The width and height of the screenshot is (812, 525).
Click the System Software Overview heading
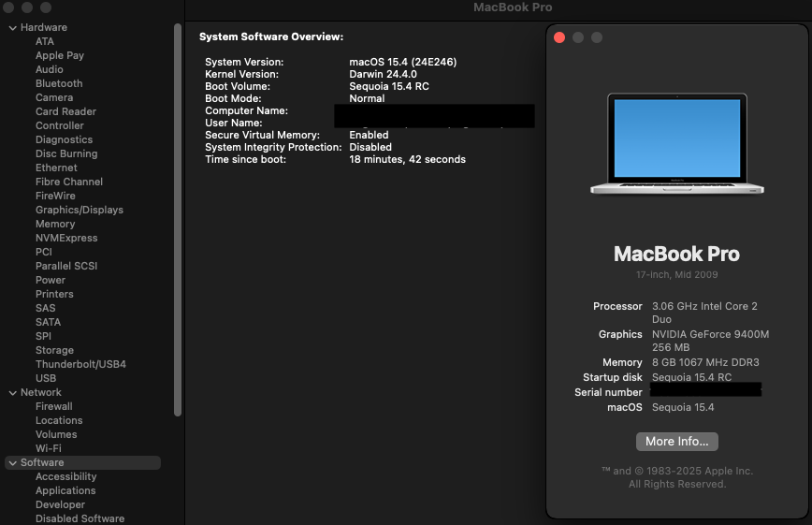tap(271, 36)
